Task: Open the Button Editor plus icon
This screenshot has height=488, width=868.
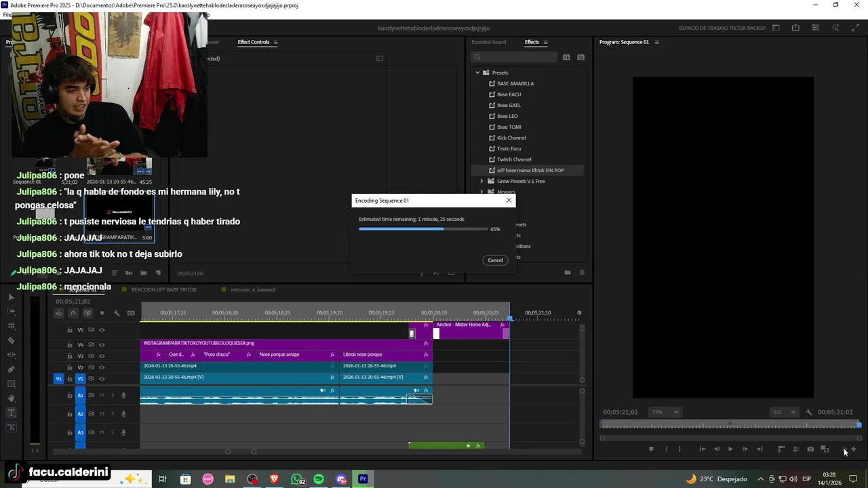Action: click(853, 449)
